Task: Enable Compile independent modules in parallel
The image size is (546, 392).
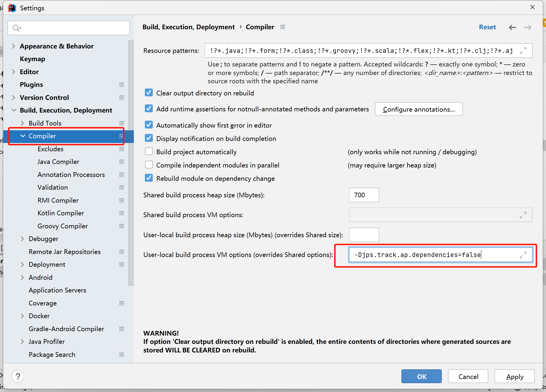Action: 149,165
